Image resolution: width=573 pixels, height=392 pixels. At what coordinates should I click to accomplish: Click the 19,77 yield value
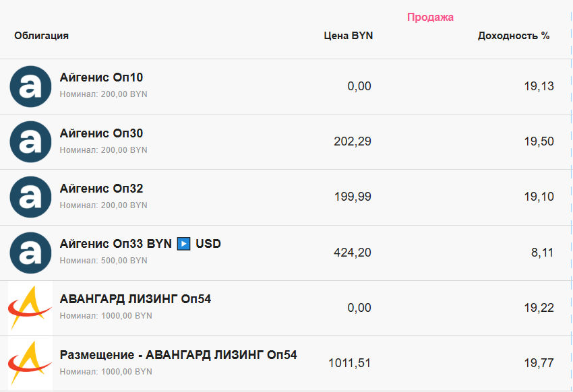(x=539, y=363)
